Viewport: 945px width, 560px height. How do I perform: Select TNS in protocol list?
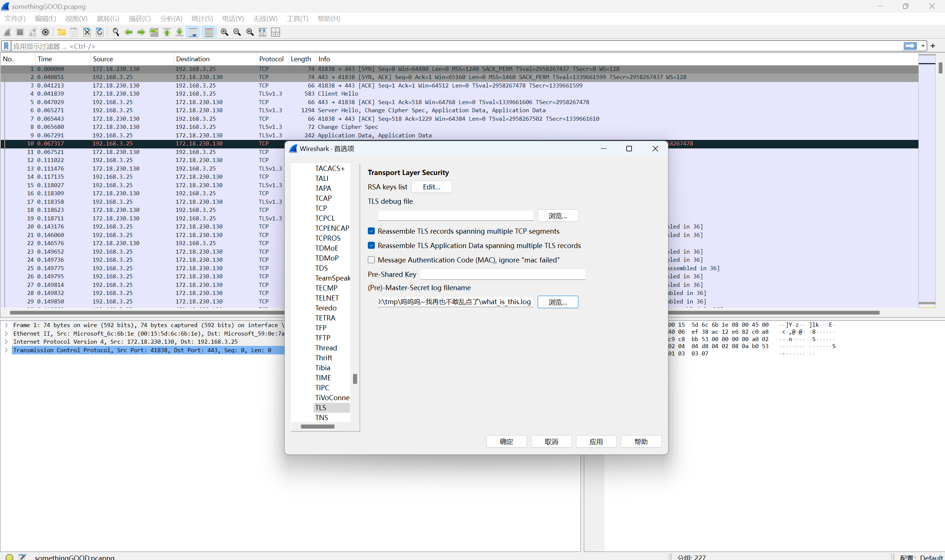[322, 418]
